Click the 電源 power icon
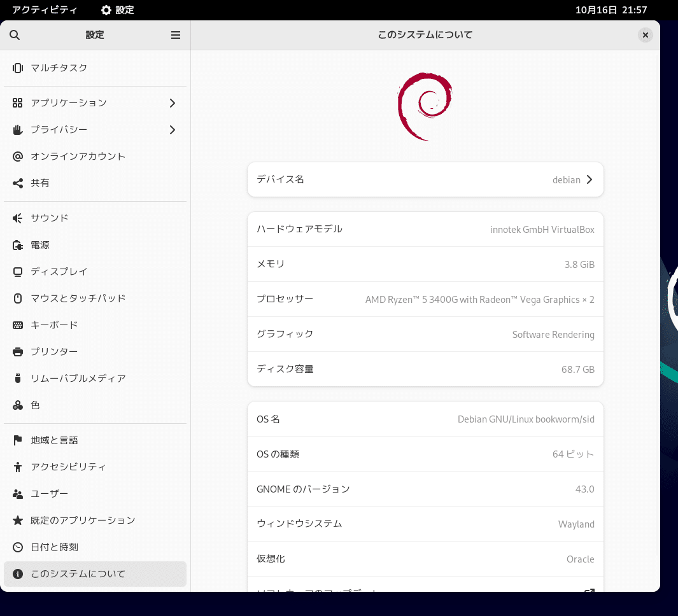Screen dimensions: 678x616 tap(18, 245)
